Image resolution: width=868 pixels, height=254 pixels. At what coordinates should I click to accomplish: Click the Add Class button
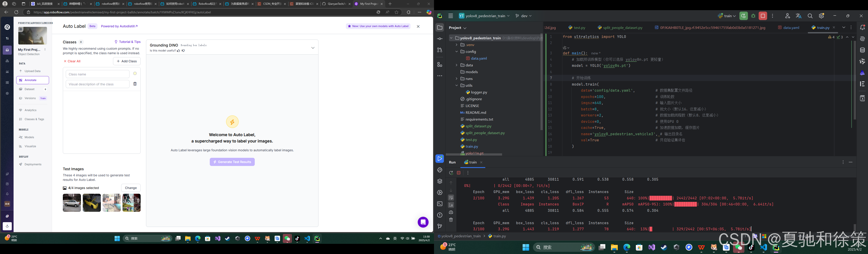(127, 61)
